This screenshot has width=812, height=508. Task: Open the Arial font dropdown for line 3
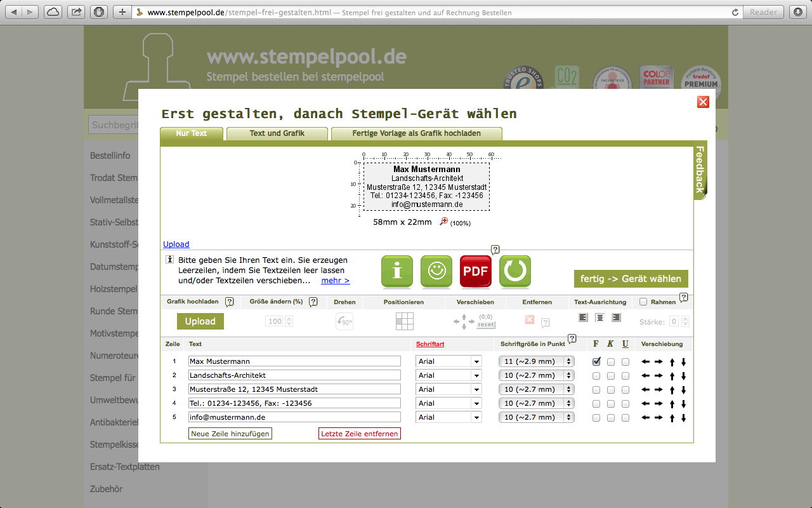[x=449, y=389]
